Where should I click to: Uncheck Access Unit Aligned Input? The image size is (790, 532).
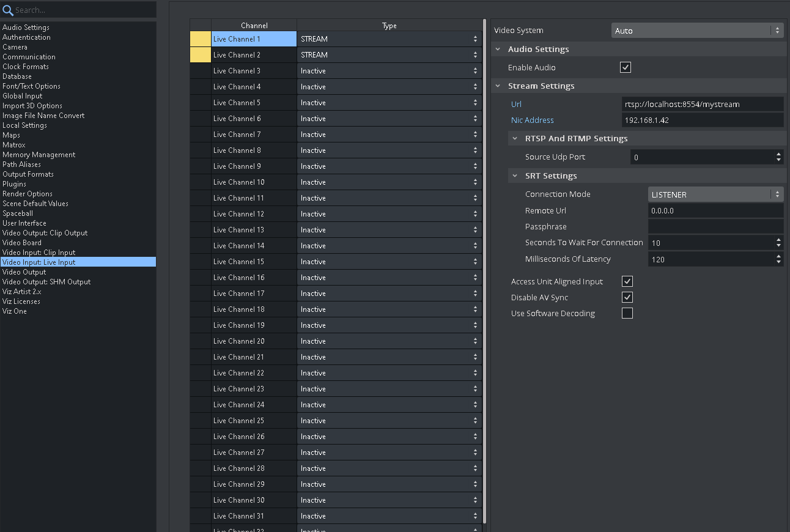pyautogui.click(x=627, y=281)
